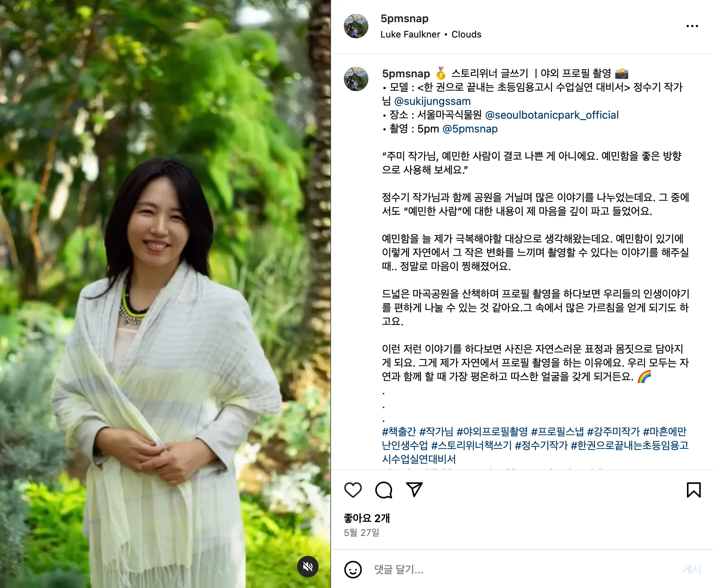Focus the 댓글 달기 comment field
Viewport: 713px width, 588px height.
(521, 569)
